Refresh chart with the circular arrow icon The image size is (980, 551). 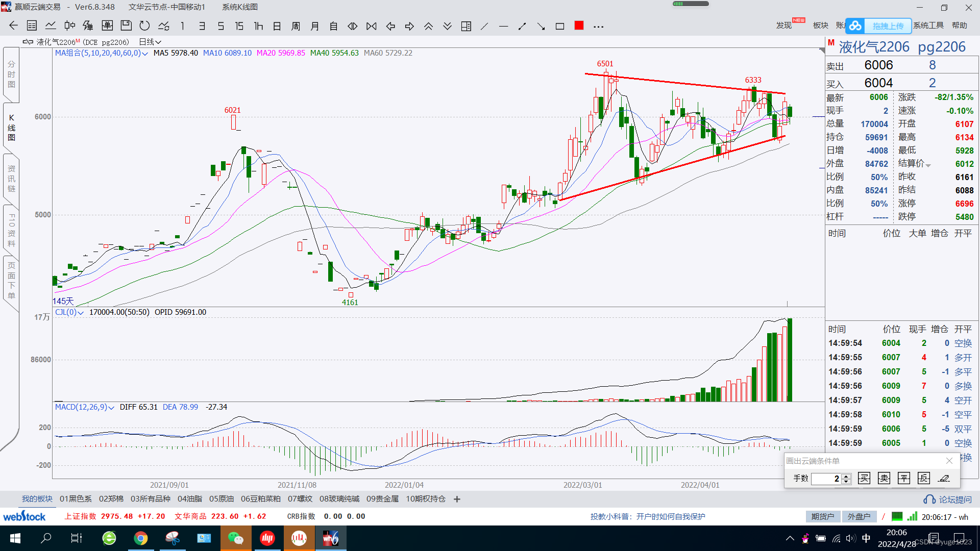point(145,26)
